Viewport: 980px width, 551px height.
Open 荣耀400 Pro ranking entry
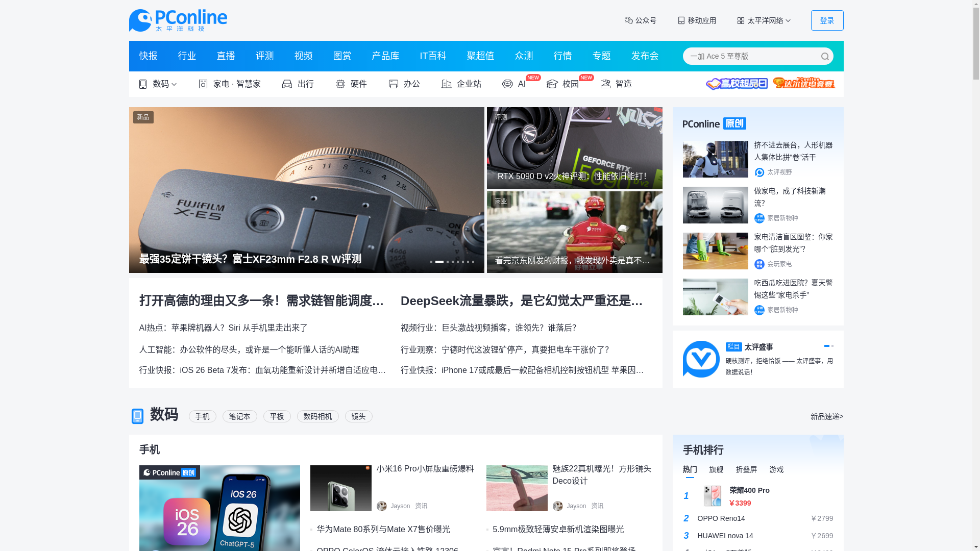point(758,496)
